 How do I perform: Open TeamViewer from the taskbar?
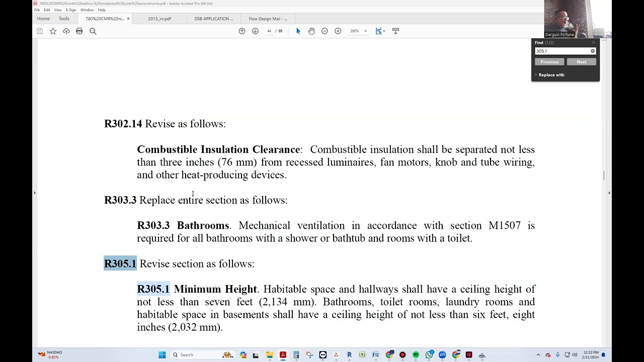click(323, 355)
